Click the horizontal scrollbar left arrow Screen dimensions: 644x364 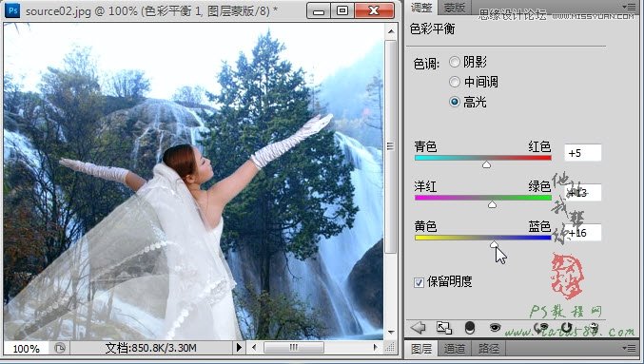254,348
